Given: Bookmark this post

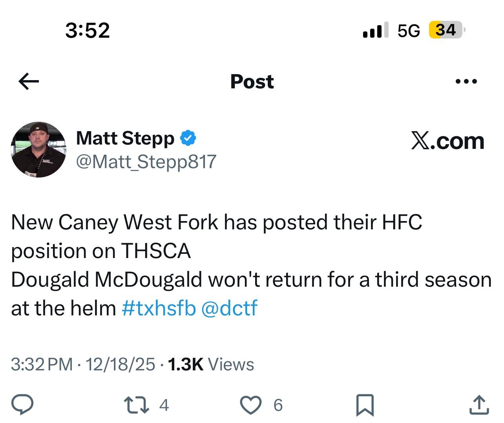Looking at the screenshot, I should click(x=365, y=405).
